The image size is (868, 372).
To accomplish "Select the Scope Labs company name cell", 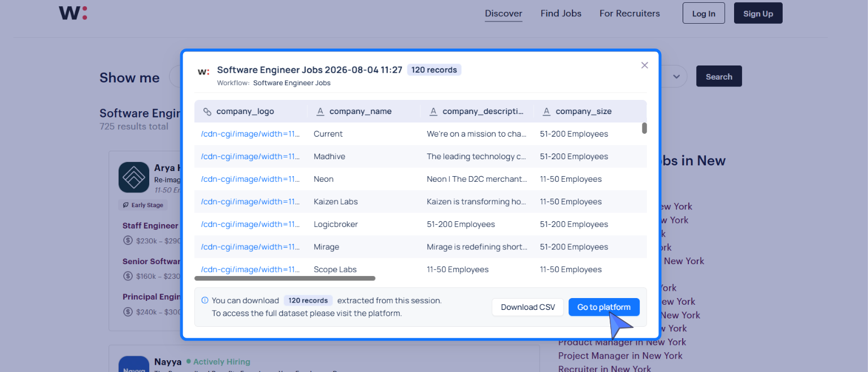I will coord(364,269).
